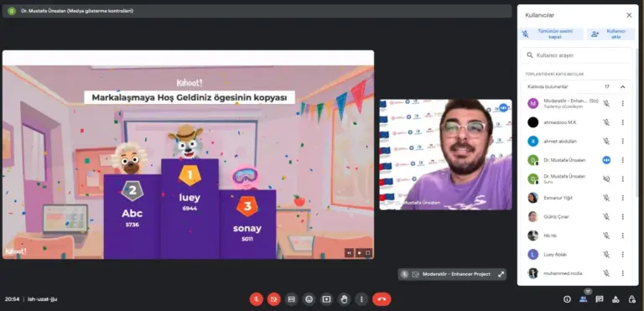The image size is (644, 311).
Task: Open options menu for Hb hb
Action: (x=623, y=236)
